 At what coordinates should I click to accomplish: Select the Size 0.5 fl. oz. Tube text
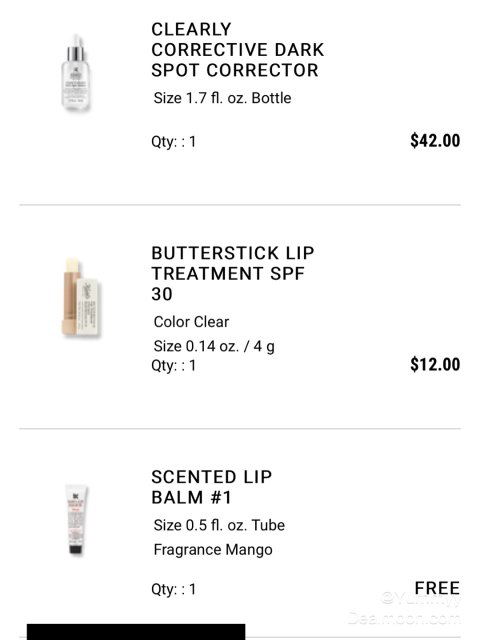[219, 525]
